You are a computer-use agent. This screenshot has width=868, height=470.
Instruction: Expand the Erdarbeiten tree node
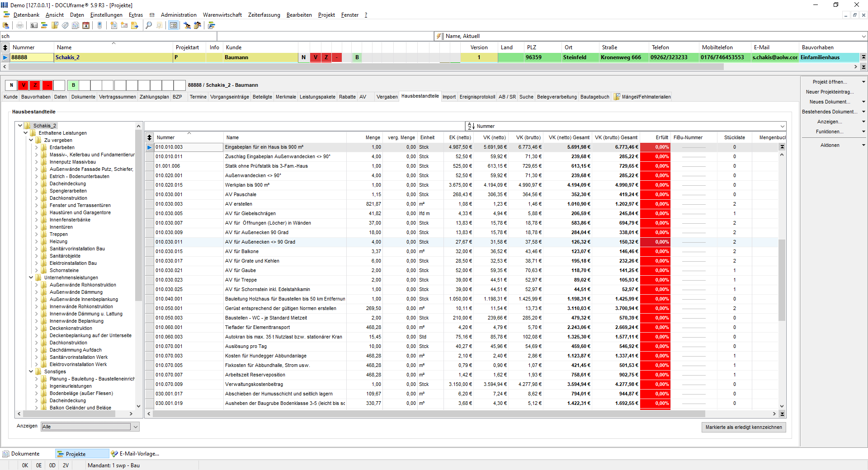pos(37,147)
